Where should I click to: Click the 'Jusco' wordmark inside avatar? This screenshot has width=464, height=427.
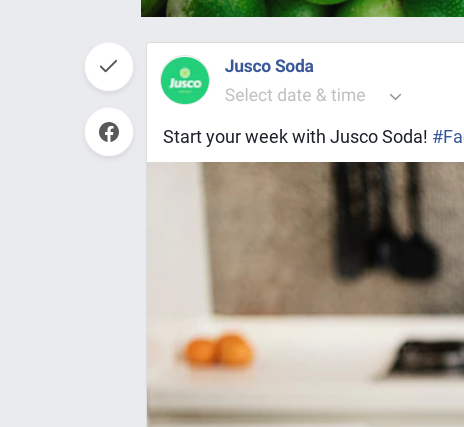pos(185,83)
